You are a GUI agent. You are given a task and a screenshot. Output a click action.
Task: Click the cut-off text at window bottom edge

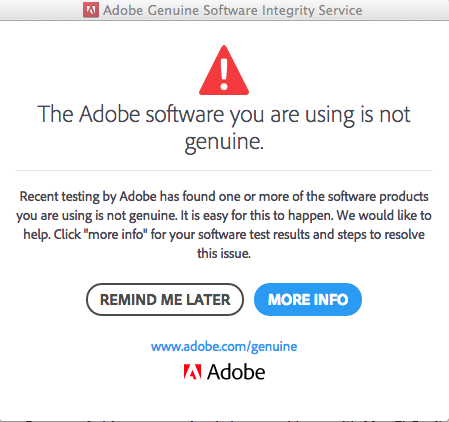[x=224, y=420]
